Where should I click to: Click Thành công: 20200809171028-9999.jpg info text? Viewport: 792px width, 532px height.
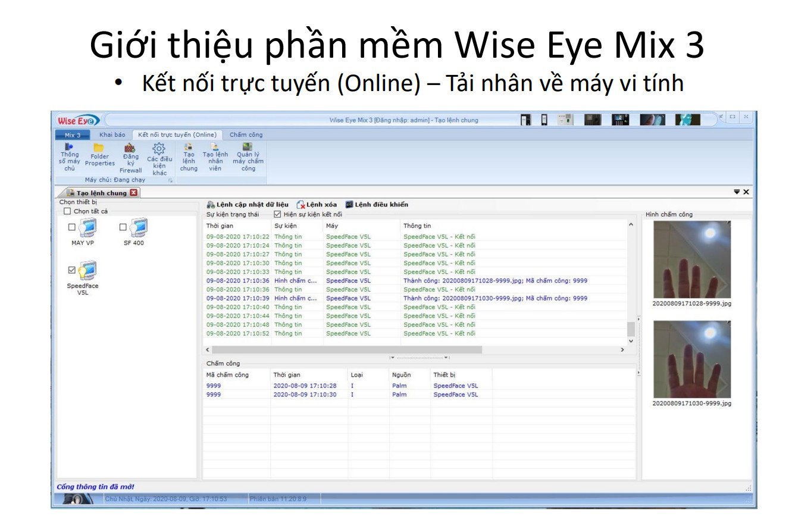(x=495, y=281)
